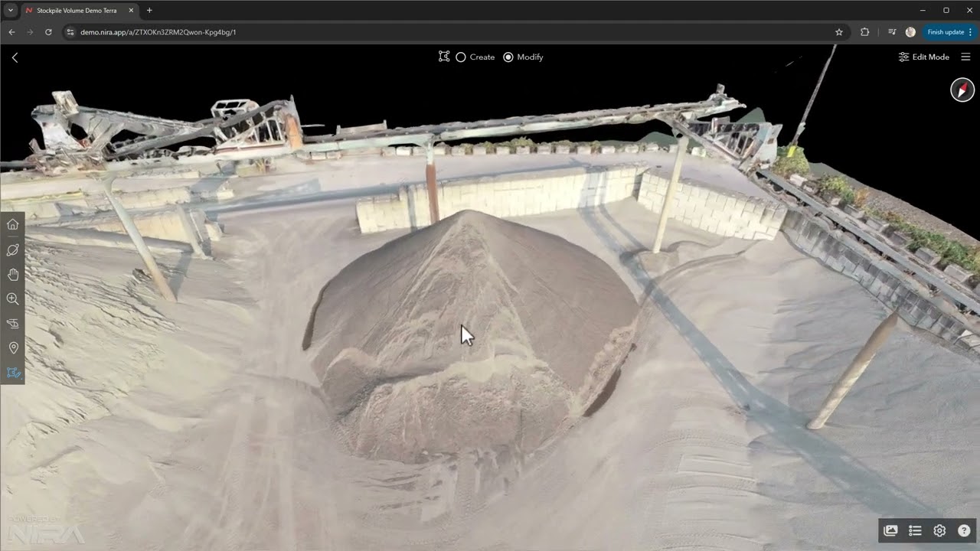
Task: Click the address bar showing demo.nira.app
Action: pyautogui.click(x=456, y=32)
